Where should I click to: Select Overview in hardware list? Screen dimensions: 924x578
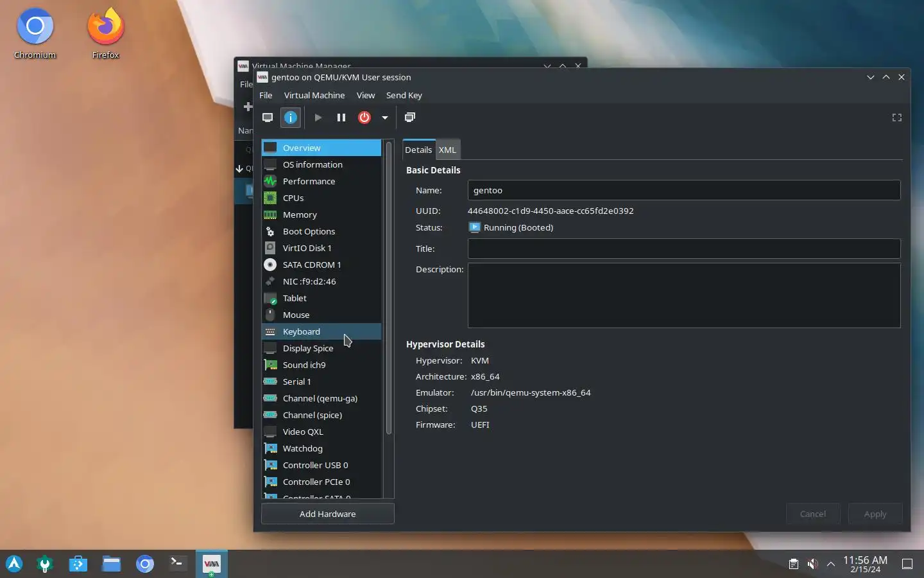[321, 148]
